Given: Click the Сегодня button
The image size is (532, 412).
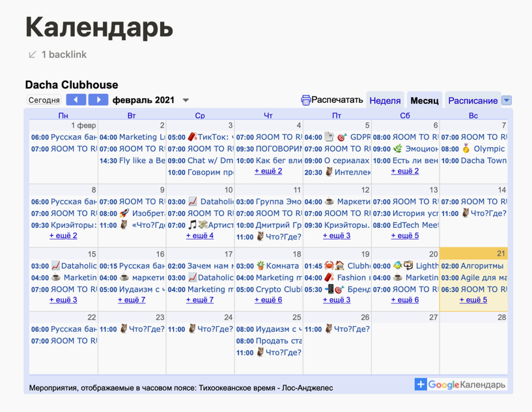Looking at the screenshot, I should 44,100.
